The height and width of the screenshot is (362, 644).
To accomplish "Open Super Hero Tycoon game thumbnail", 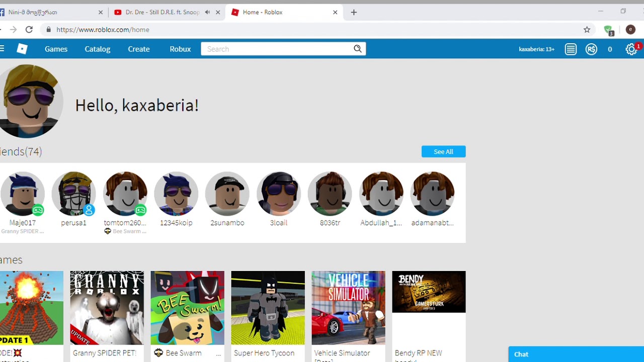I will 268,308.
